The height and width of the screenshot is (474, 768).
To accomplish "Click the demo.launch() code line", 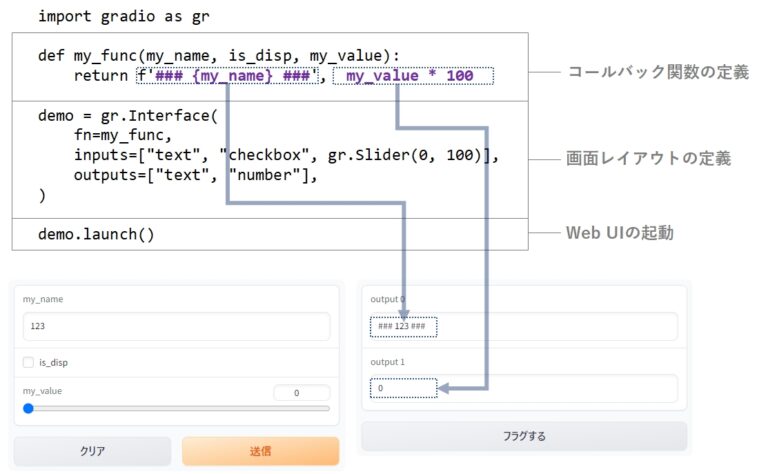I will (x=96, y=234).
